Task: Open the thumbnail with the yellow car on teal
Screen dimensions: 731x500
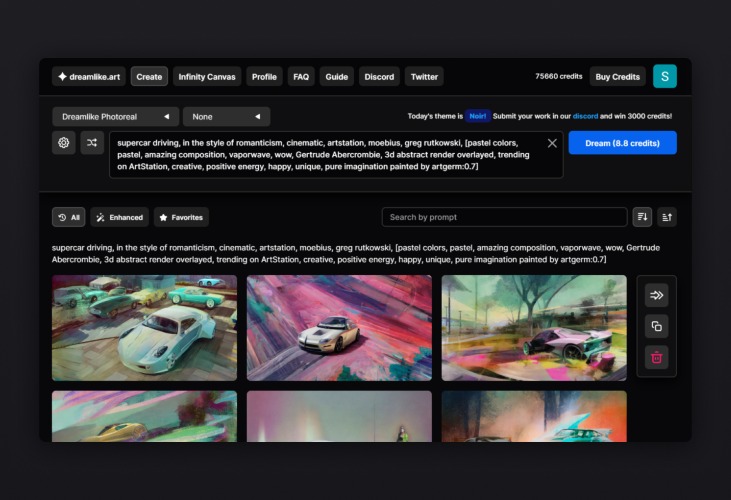Action: coord(145,416)
